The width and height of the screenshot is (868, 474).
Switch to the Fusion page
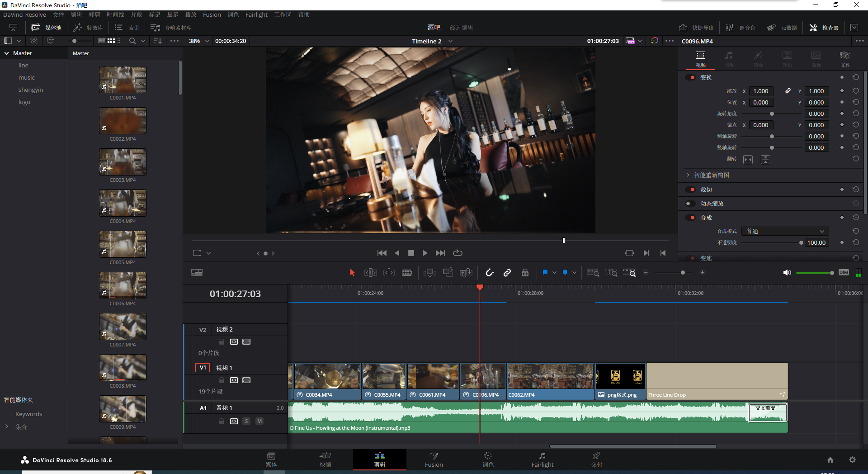tap(434, 460)
